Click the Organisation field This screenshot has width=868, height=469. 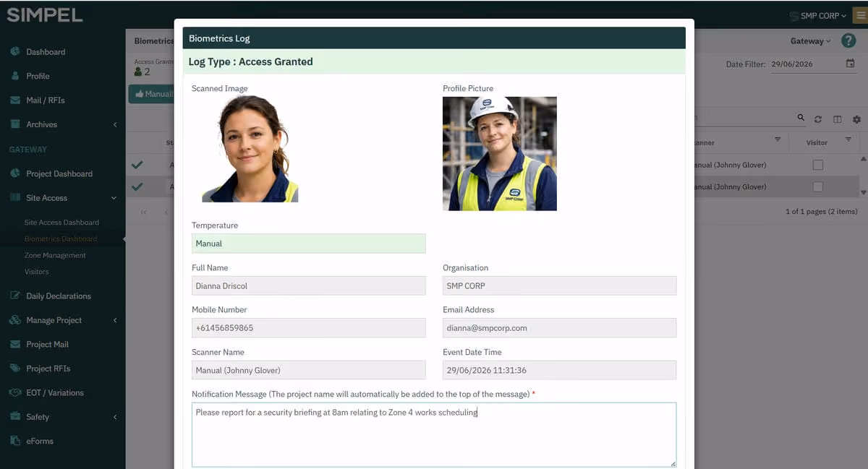point(559,285)
